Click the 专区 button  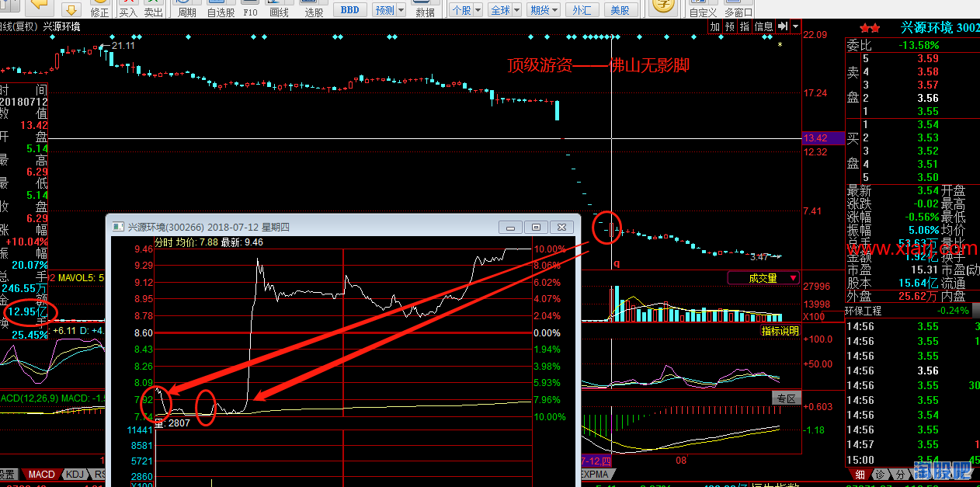[x=786, y=398]
